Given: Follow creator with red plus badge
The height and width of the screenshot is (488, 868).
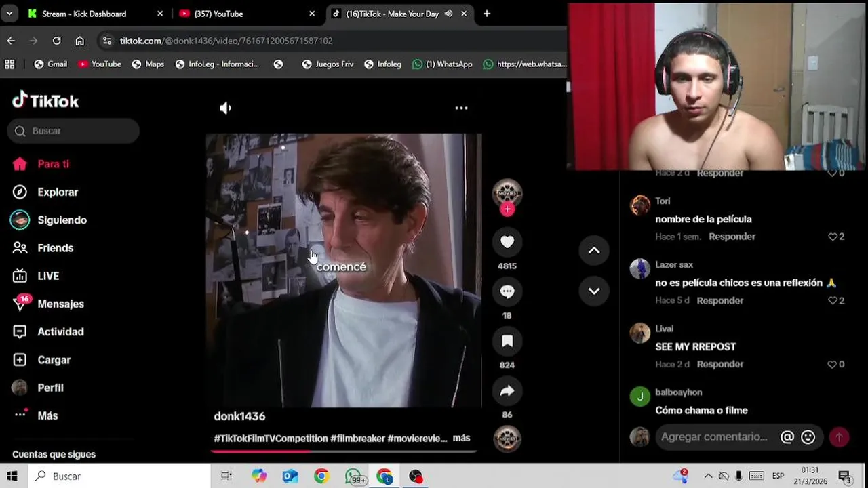Looking at the screenshot, I should 507,209.
